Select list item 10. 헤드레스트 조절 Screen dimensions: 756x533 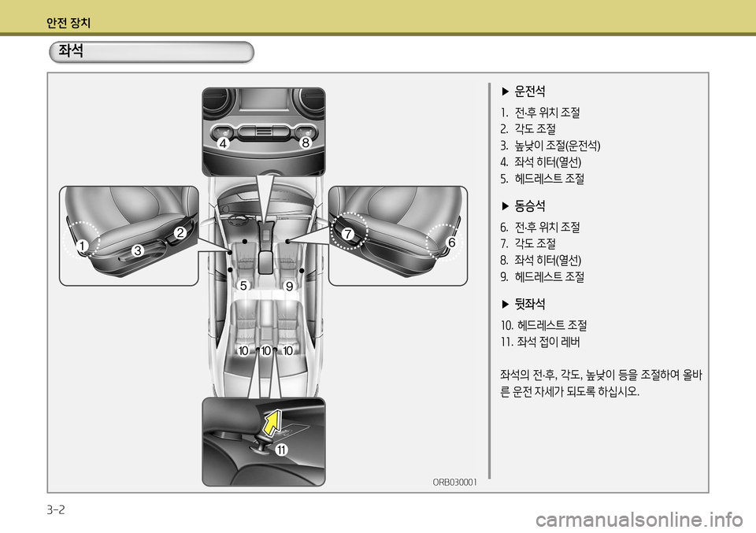click(544, 325)
